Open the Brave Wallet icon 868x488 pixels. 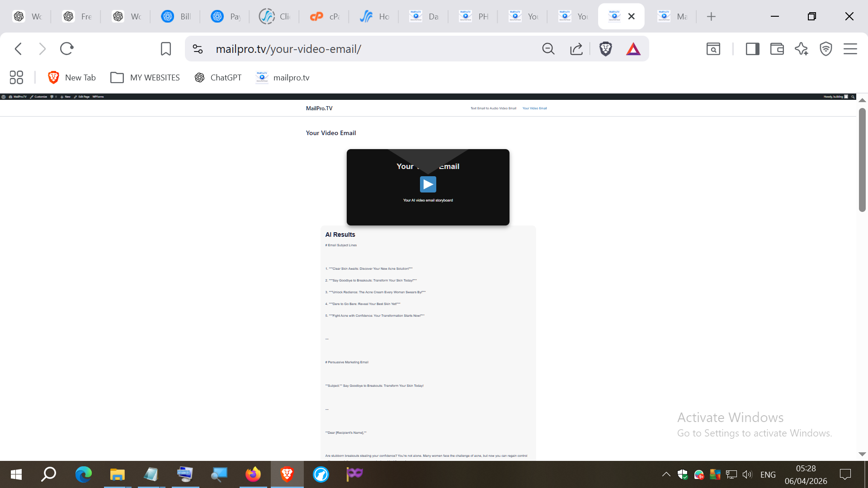pyautogui.click(x=777, y=49)
